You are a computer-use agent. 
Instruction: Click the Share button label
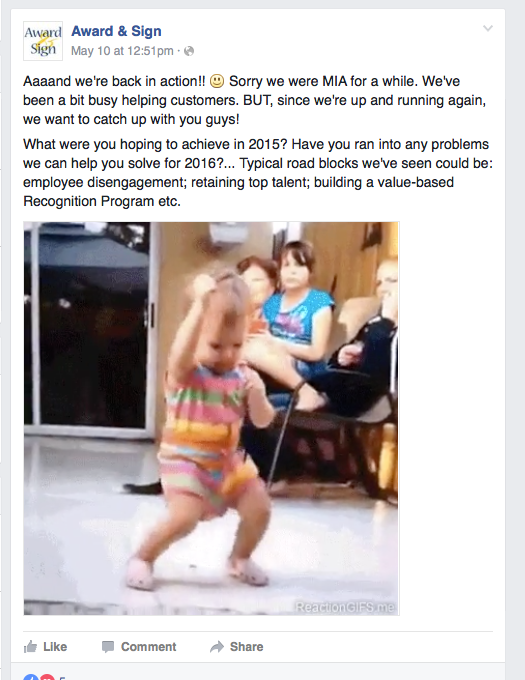point(246,647)
